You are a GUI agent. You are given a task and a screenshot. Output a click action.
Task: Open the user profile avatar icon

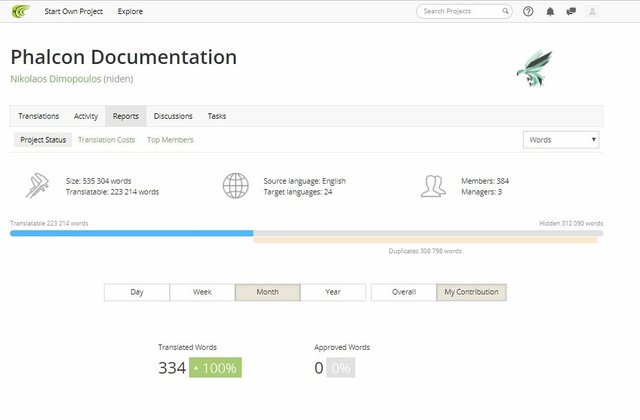[592, 11]
